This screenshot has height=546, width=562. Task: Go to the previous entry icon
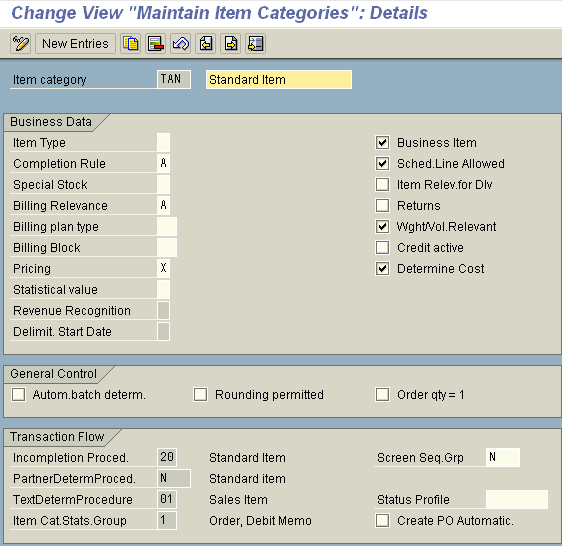206,44
